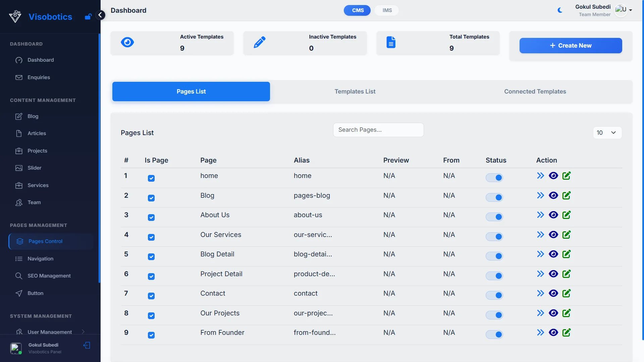Click double-arrow icon for About Us row

click(540, 215)
